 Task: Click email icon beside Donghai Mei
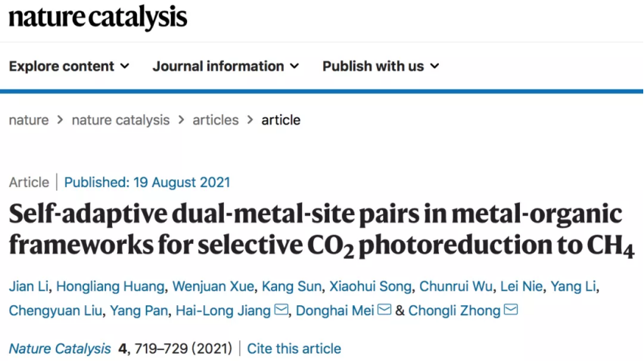pos(384,310)
